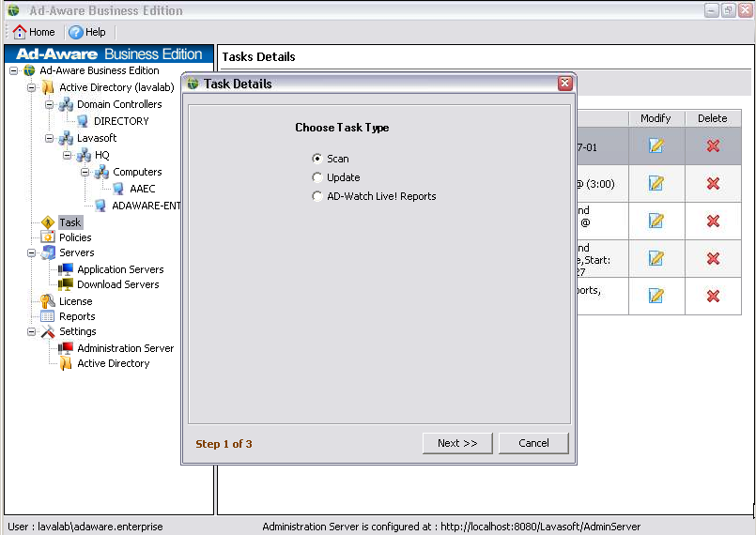
Task: Click the Policies icon in tree
Action: pyautogui.click(x=48, y=237)
